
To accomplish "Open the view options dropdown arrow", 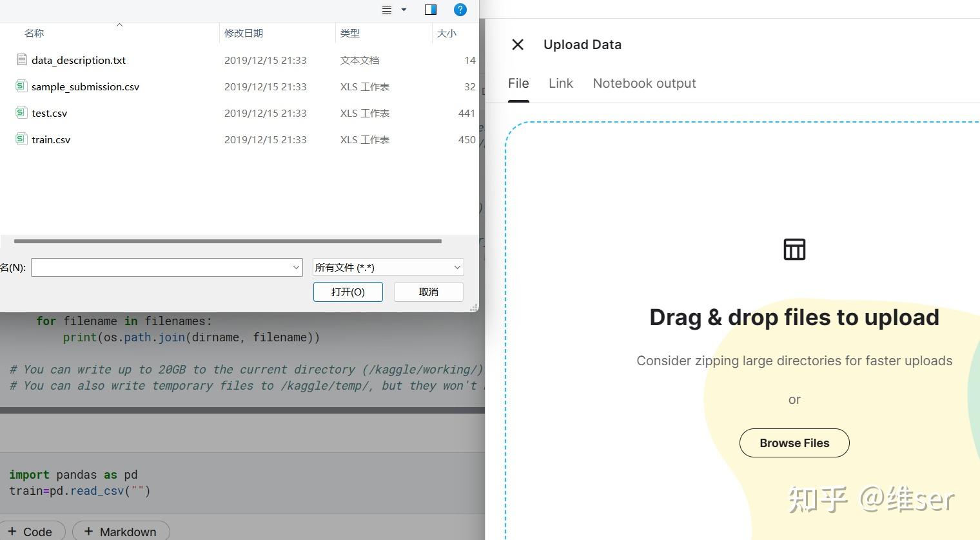I will tap(402, 9).
